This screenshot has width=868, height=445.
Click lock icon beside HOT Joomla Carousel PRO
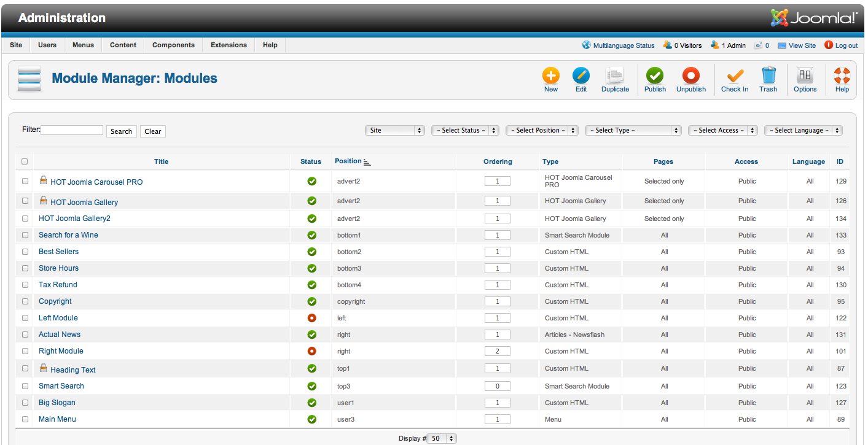[44, 180]
